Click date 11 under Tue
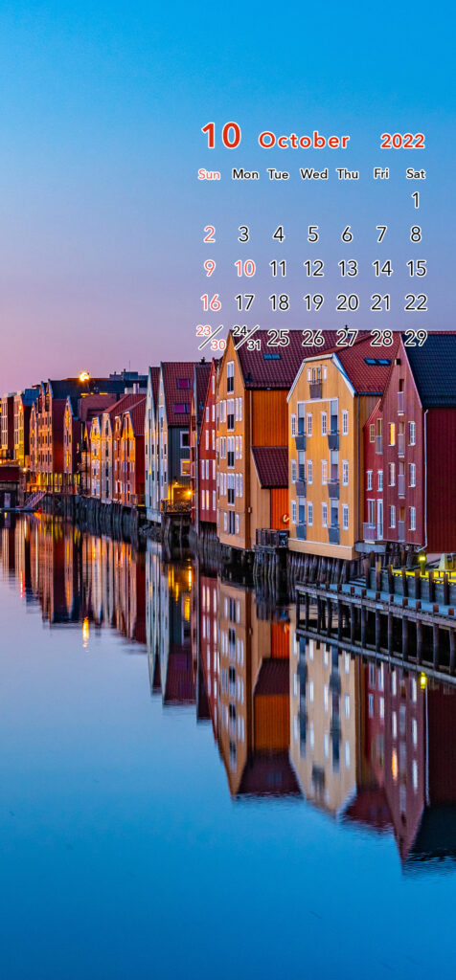Viewport: 456px width, 980px height. pos(279,269)
